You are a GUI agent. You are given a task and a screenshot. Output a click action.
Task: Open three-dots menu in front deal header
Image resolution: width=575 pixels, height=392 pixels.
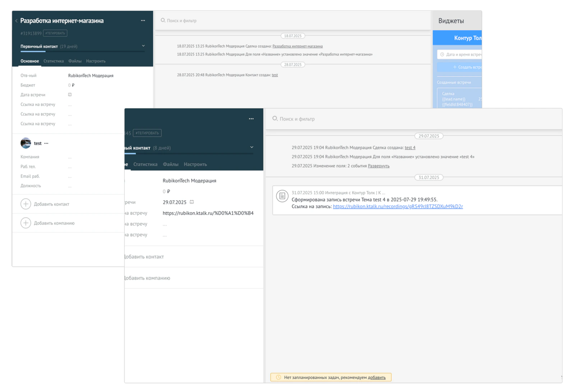point(251,119)
